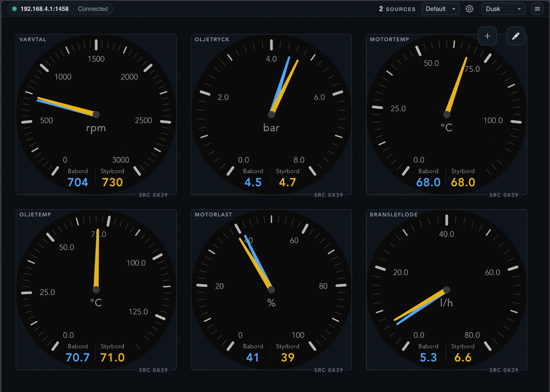Click SRC 0X39 label under BRÄNSLEFLÖDE gauge
550x392 pixels.
pos(504,370)
